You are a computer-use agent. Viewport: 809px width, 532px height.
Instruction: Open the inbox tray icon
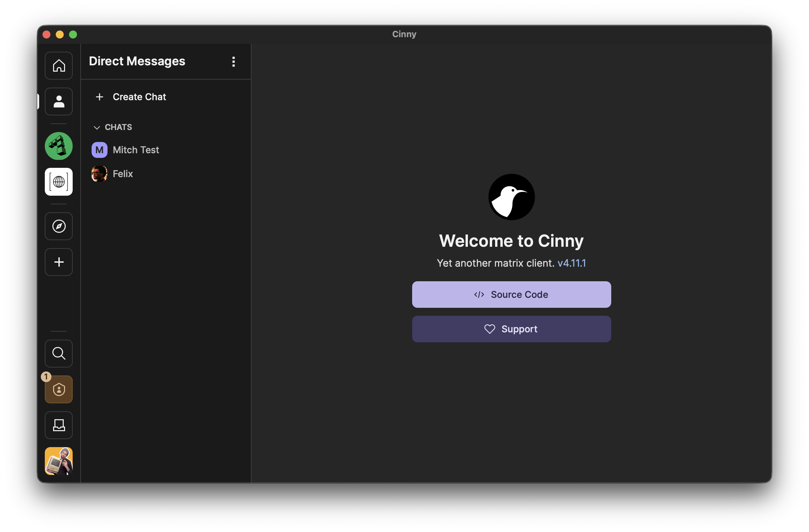(x=59, y=425)
